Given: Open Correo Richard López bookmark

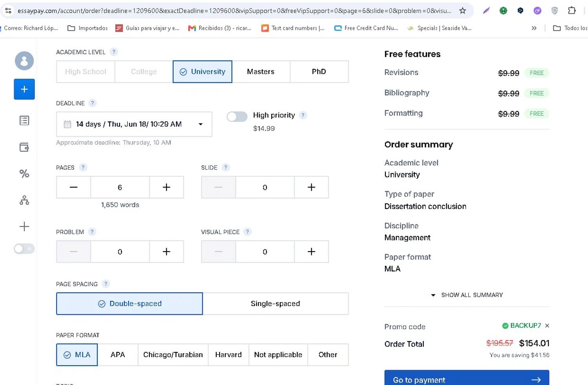Looking at the screenshot, I should 29,28.
